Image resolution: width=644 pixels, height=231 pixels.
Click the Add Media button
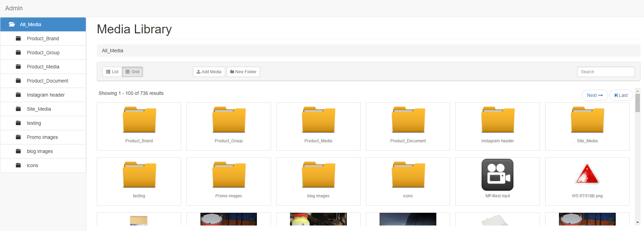(209, 72)
